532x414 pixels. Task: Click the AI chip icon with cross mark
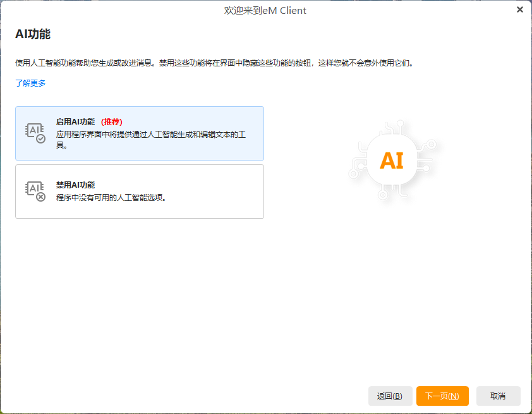pos(35,192)
